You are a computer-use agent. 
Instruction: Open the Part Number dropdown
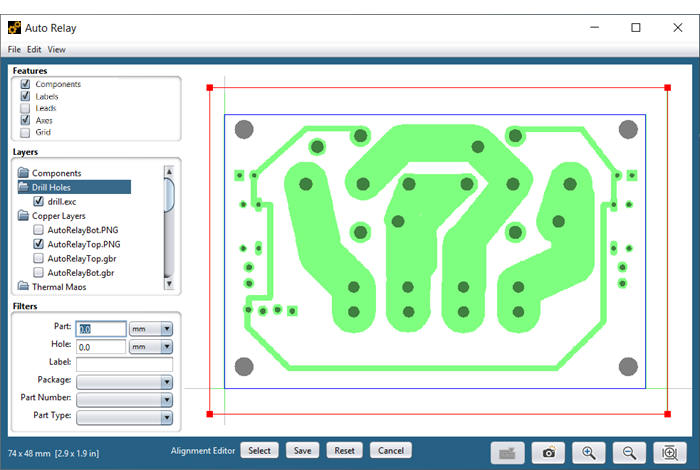click(125, 400)
